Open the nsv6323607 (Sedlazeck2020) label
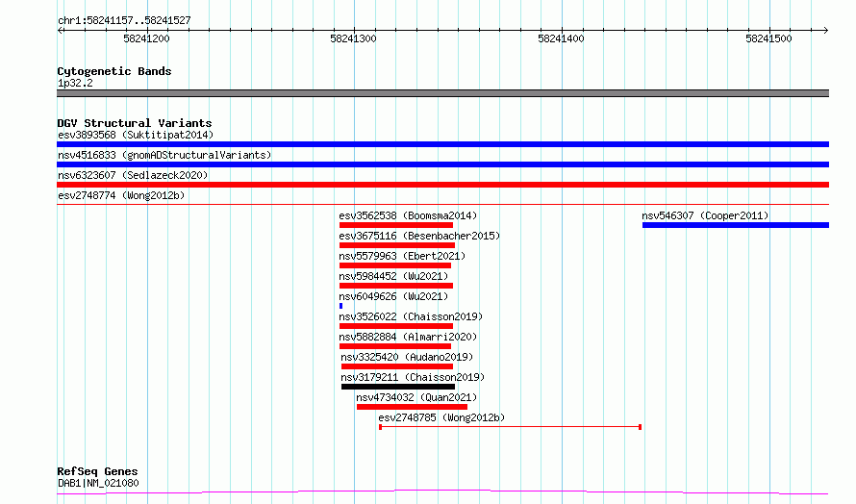The width and height of the screenshot is (856, 504). tap(133, 175)
